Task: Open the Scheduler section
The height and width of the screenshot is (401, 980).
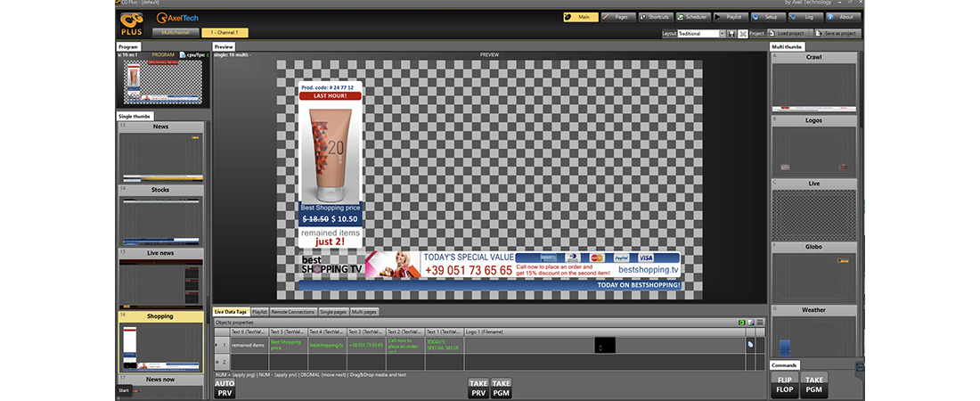Action: pyautogui.click(x=692, y=18)
